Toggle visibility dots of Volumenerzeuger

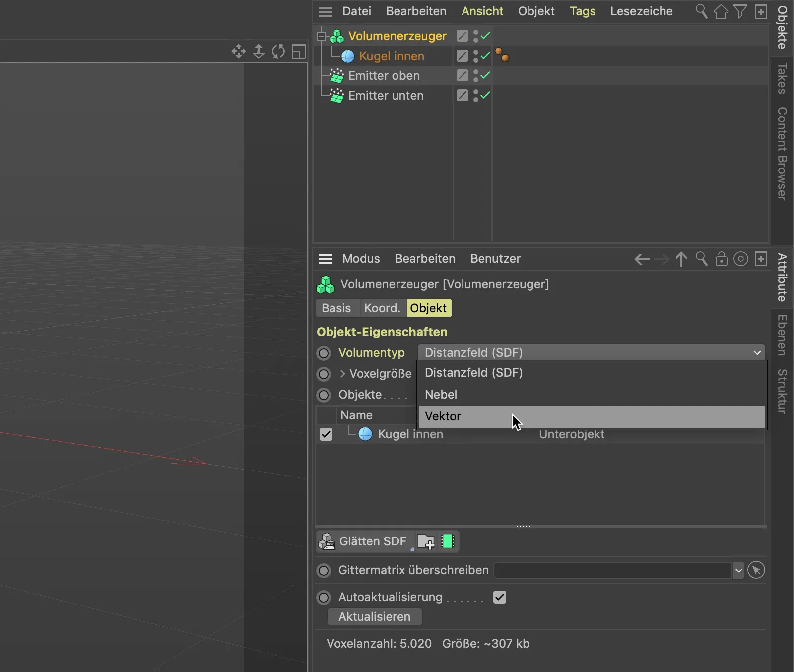pyautogui.click(x=475, y=36)
